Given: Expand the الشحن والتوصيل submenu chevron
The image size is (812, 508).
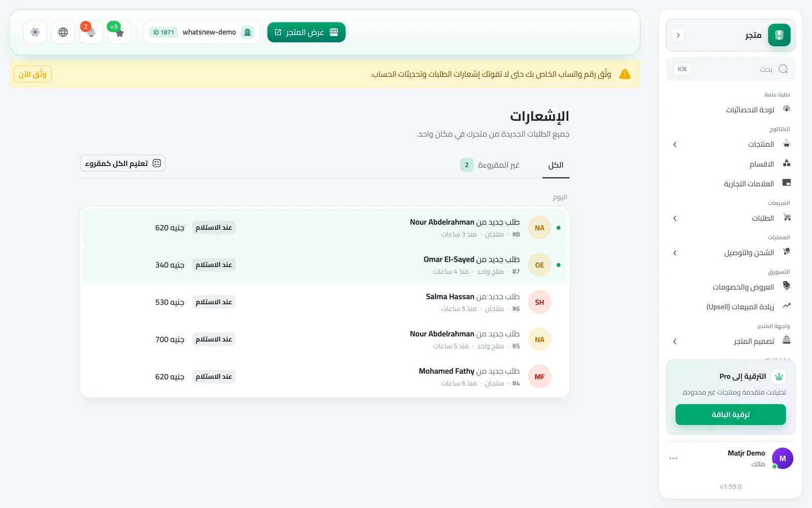Looking at the screenshot, I should [674, 253].
